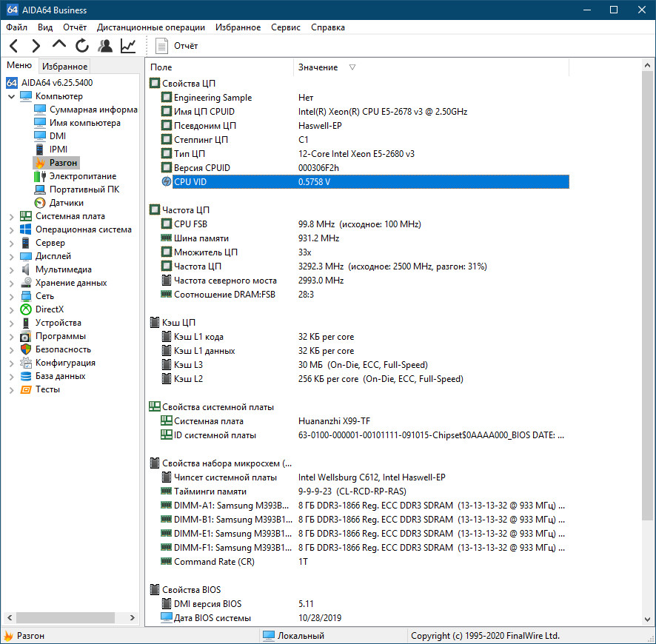The image size is (656, 644).
Task: Go up one level with up arrow icon
Action: 59,44
